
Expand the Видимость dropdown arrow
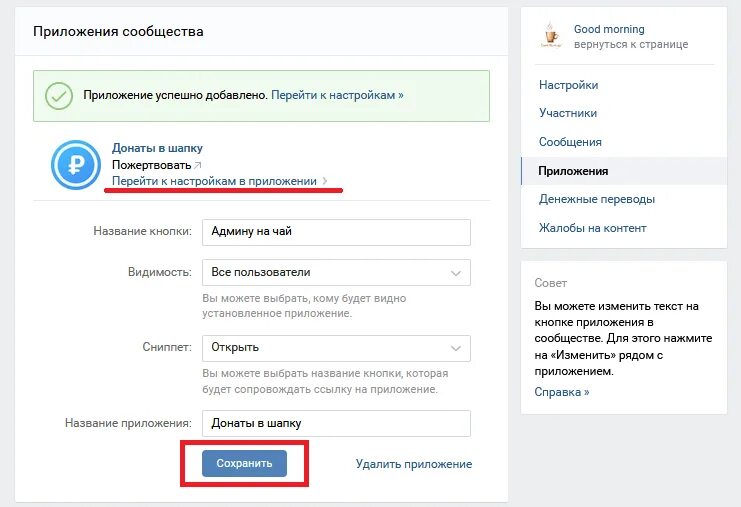tap(456, 273)
